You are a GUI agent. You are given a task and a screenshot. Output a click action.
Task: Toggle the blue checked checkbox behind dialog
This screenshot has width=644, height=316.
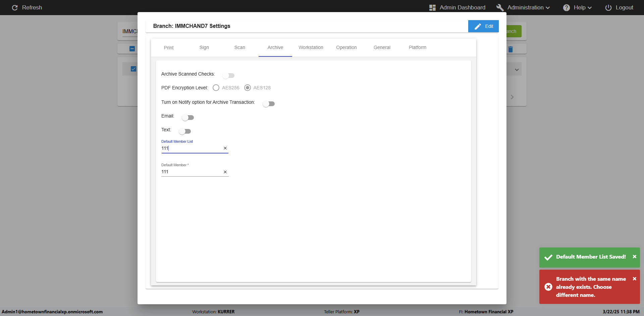click(x=133, y=69)
